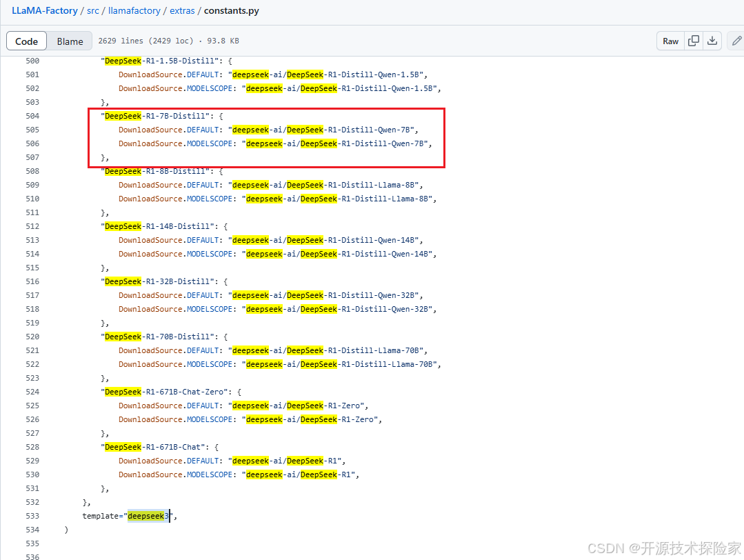The width and height of the screenshot is (744, 560).
Task: Switch to the Blame tab
Action: click(70, 41)
